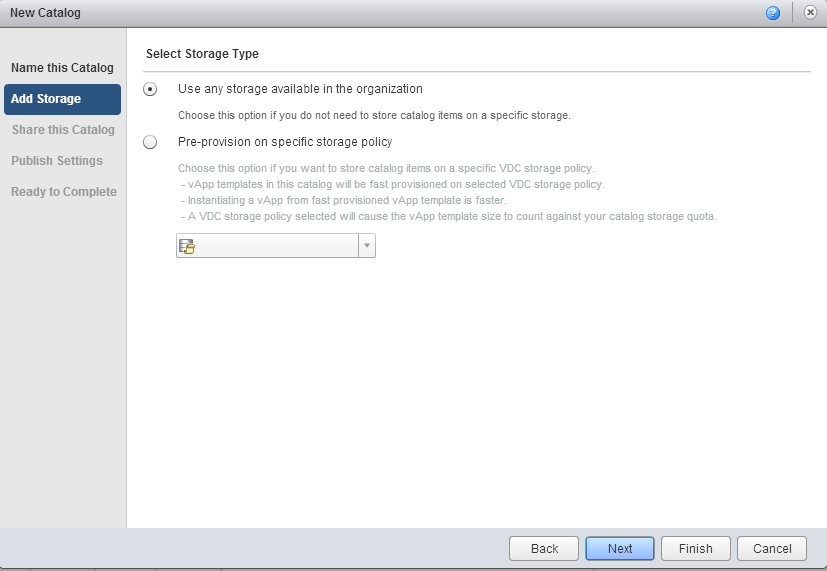
Task: Expand the storage policy dropdown arrow
Action: coord(367,247)
